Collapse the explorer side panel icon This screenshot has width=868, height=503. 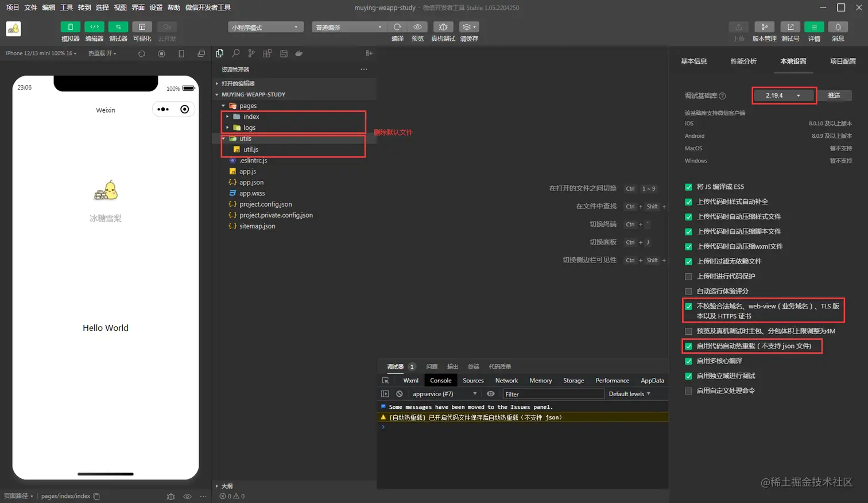click(x=369, y=53)
